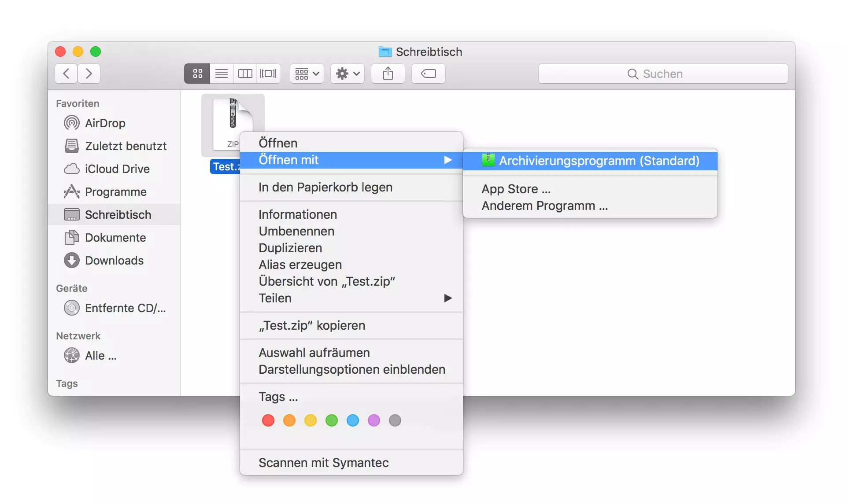Apply the gray tag color
847x504 pixels.
point(395,420)
